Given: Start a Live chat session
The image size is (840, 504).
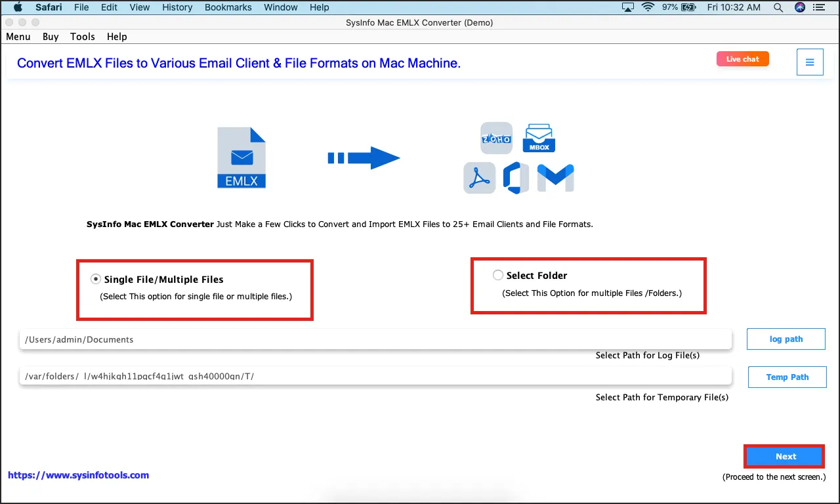Looking at the screenshot, I should pyautogui.click(x=743, y=59).
